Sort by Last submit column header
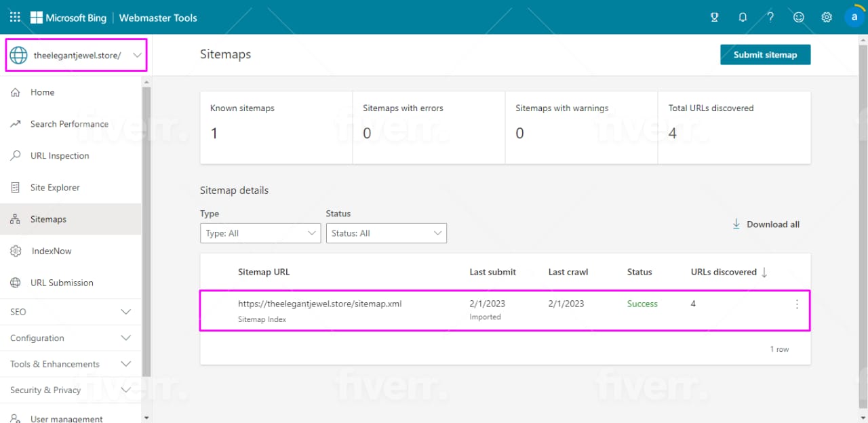Viewport: 868px width, 423px height. (x=492, y=272)
